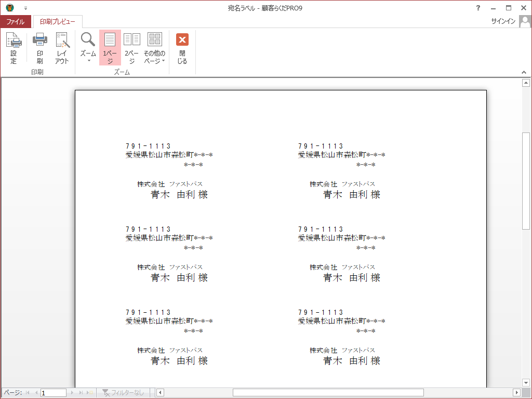
Task: Open Help with the question mark
Action: (x=478, y=8)
